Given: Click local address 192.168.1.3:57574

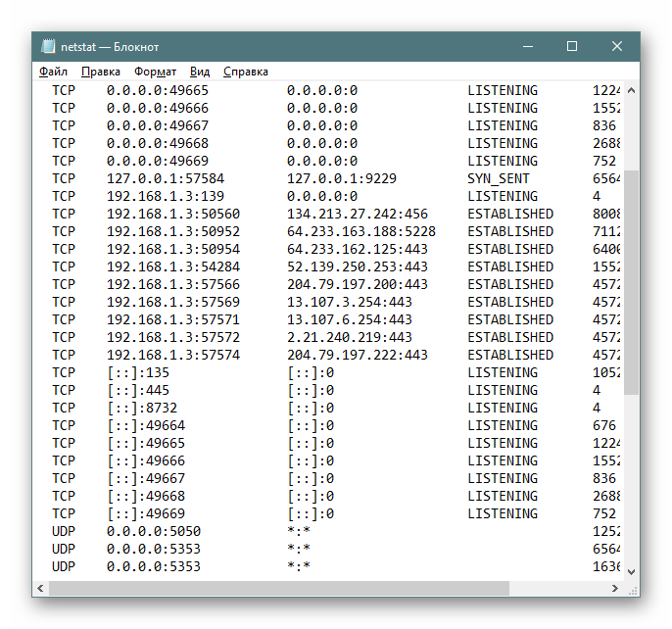Looking at the screenshot, I should coord(173,355).
